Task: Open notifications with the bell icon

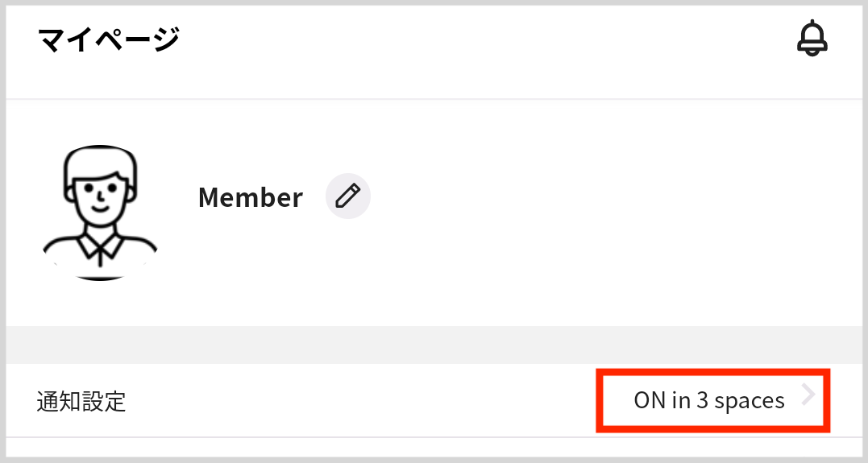Action: [x=812, y=38]
